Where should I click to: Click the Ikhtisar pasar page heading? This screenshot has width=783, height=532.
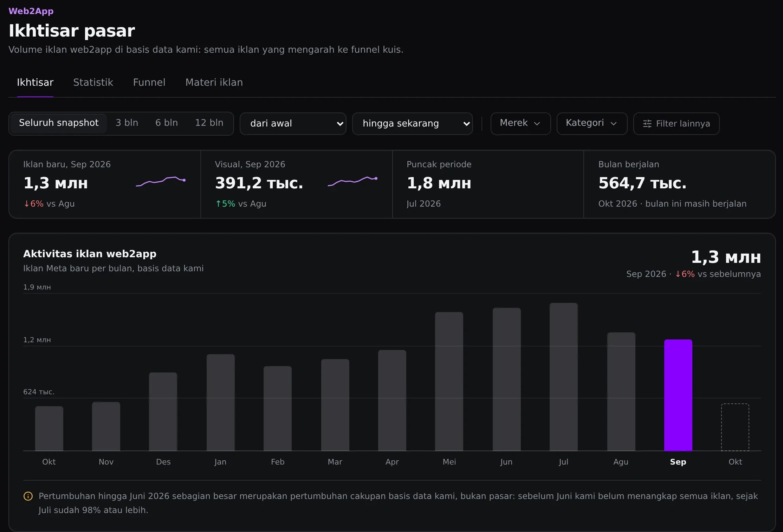(x=72, y=31)
